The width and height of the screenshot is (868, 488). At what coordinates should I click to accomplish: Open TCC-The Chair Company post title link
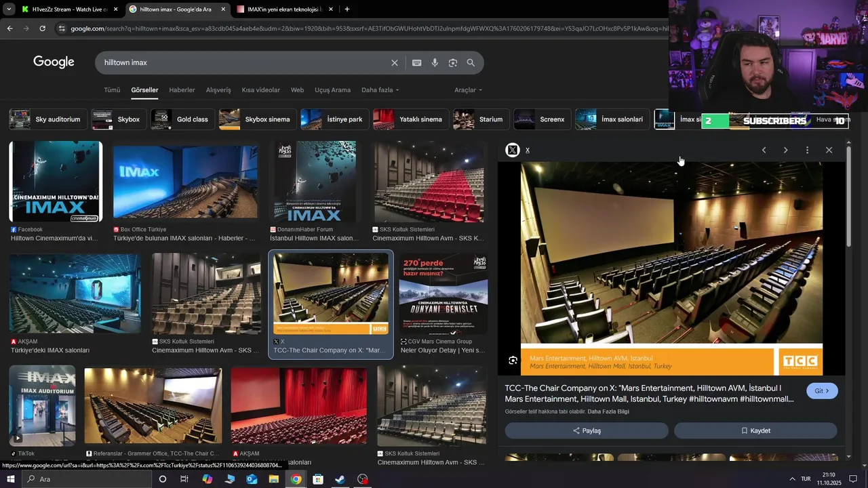pos(649,394)
